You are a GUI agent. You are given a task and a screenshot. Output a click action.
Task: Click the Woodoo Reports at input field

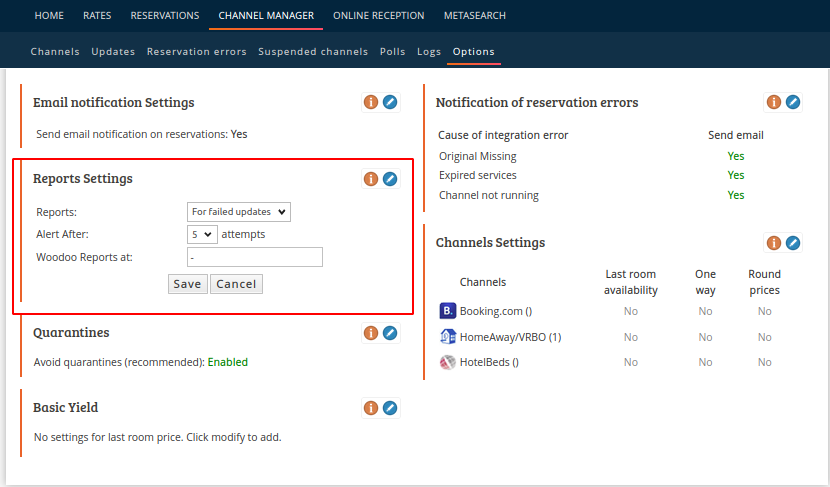255,258
